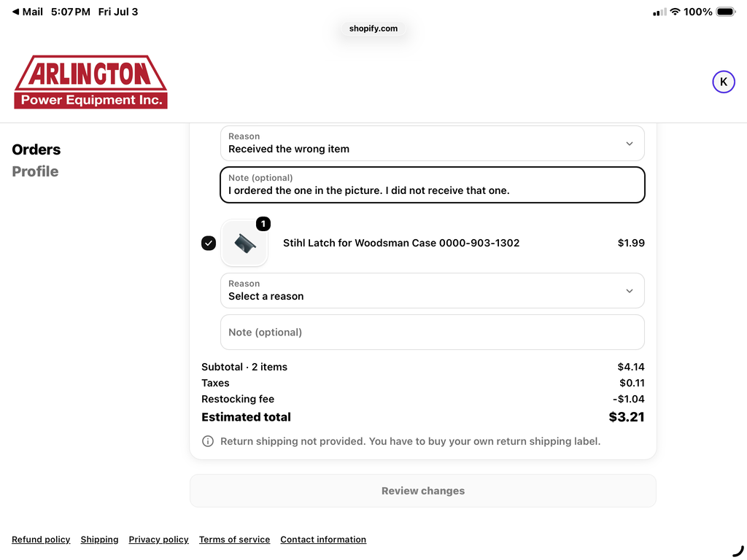
Task: Click the Review changes button
Action: (x=423, y=491)
